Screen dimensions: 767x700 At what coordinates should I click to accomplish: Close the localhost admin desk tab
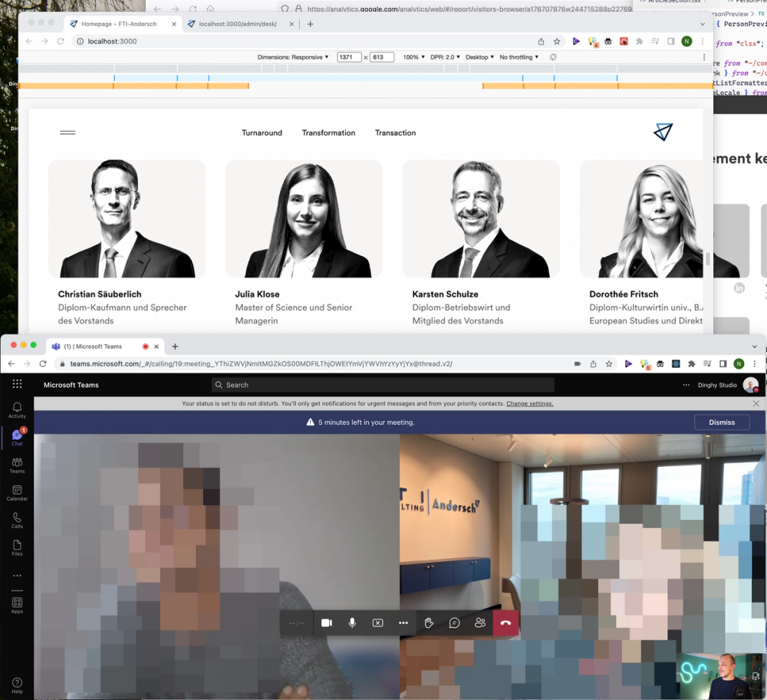point(291,24)
